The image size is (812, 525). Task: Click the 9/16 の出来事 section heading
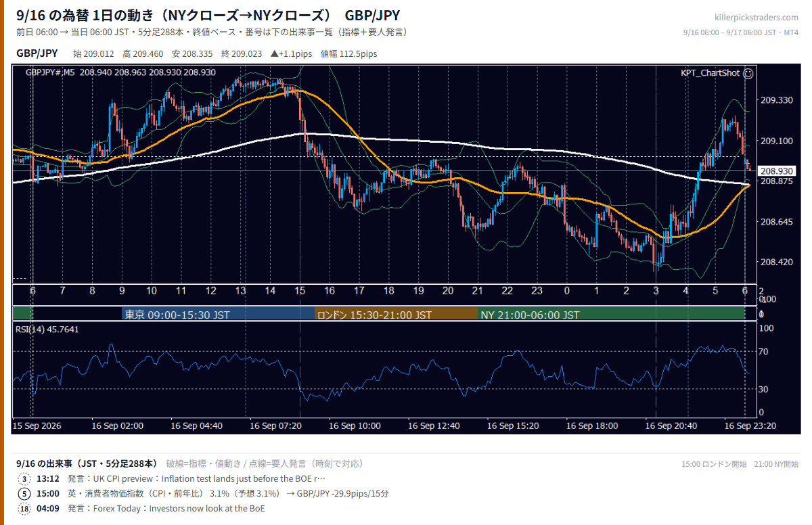[x=87, y=463]
